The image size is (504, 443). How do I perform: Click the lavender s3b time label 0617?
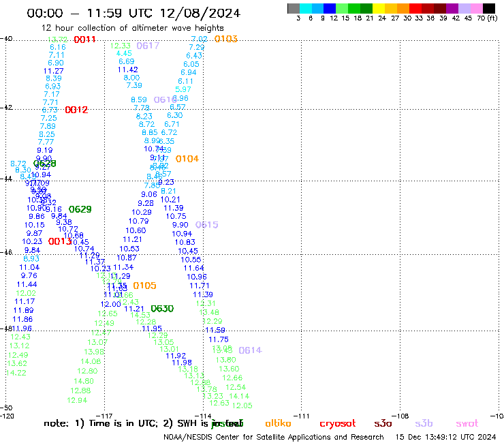(148, 46)
